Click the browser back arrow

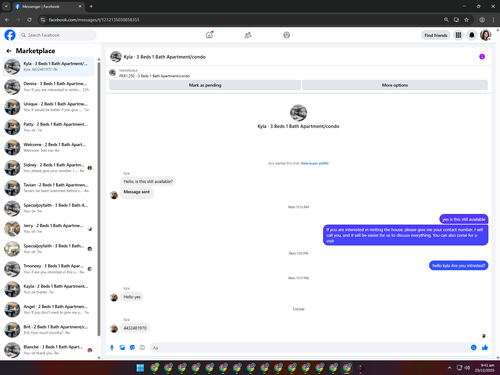[x=7, y=20]
